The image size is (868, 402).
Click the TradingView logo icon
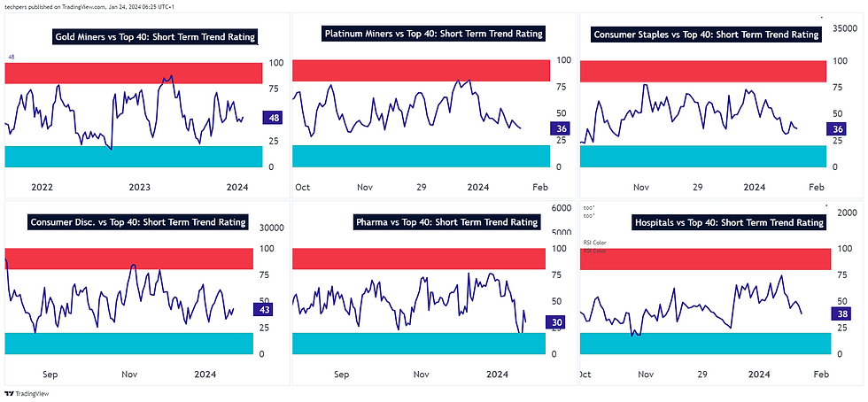click(9, 393)
